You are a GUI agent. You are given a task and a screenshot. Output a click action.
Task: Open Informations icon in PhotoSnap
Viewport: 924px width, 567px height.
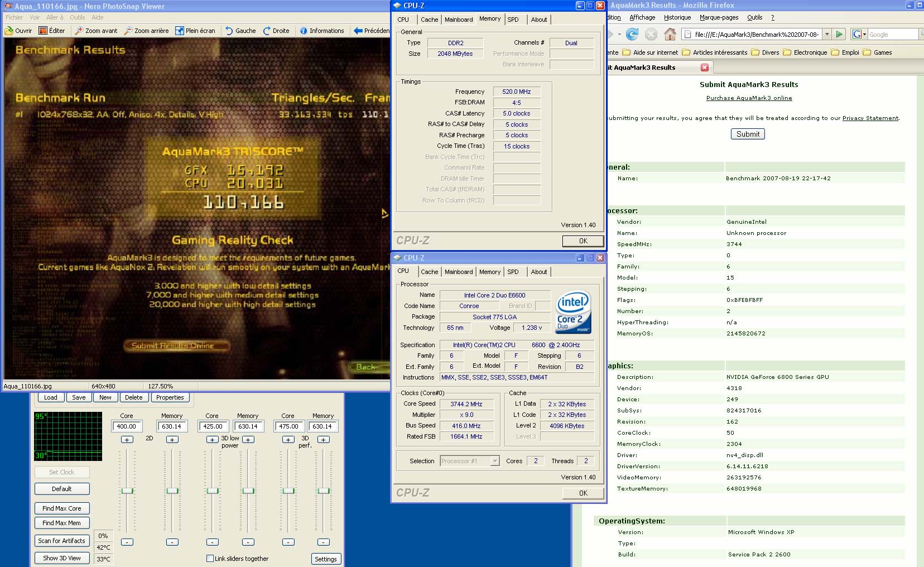(304, 31)
